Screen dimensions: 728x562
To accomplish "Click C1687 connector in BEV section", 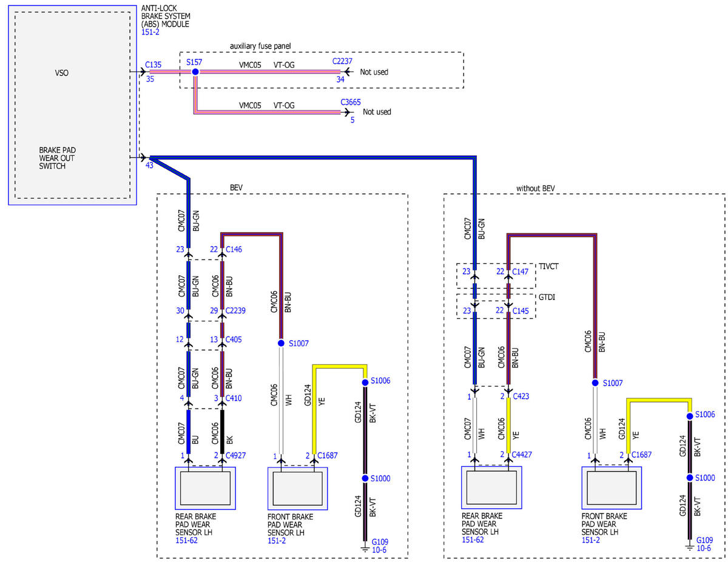I will coord(327,455).
